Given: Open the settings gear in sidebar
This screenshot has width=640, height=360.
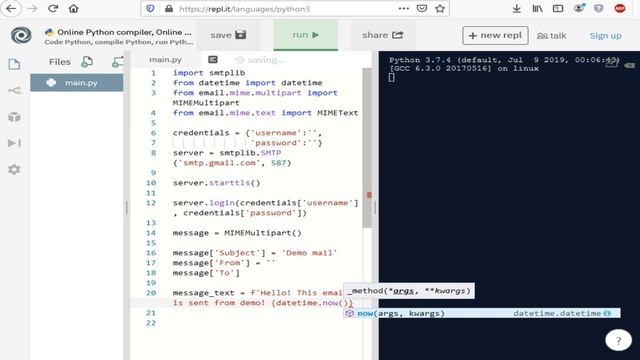Looking at the screenshot, I should coord(14,169).
